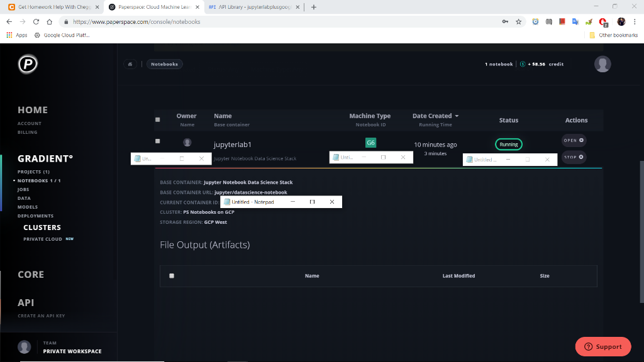Click the saved password key icon

coord(505,22)
